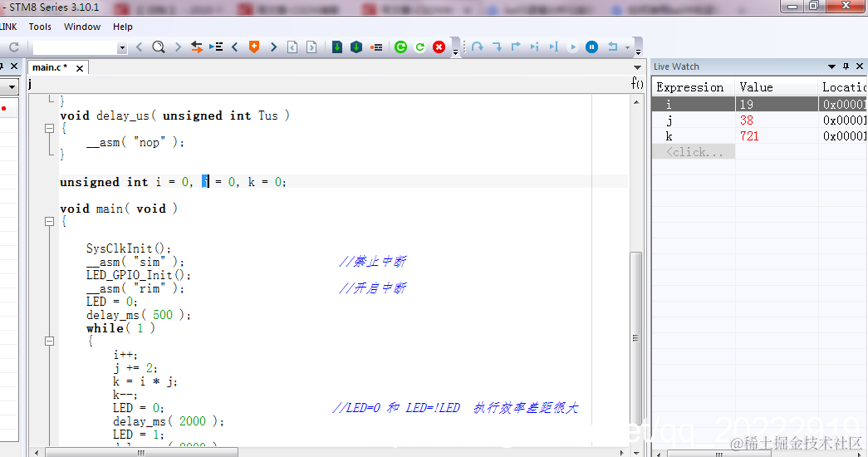Collapse the main function fold marker

tap(49, 222)
